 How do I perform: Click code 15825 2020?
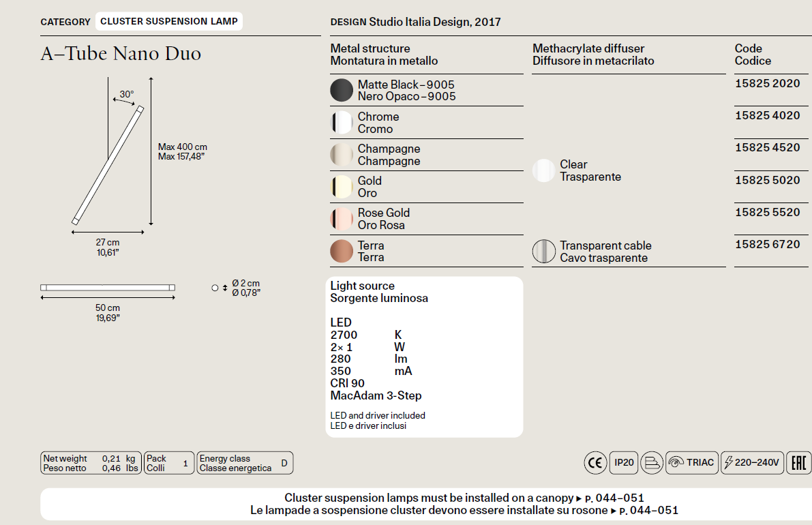pyautogui.click(x=768, y=83)
